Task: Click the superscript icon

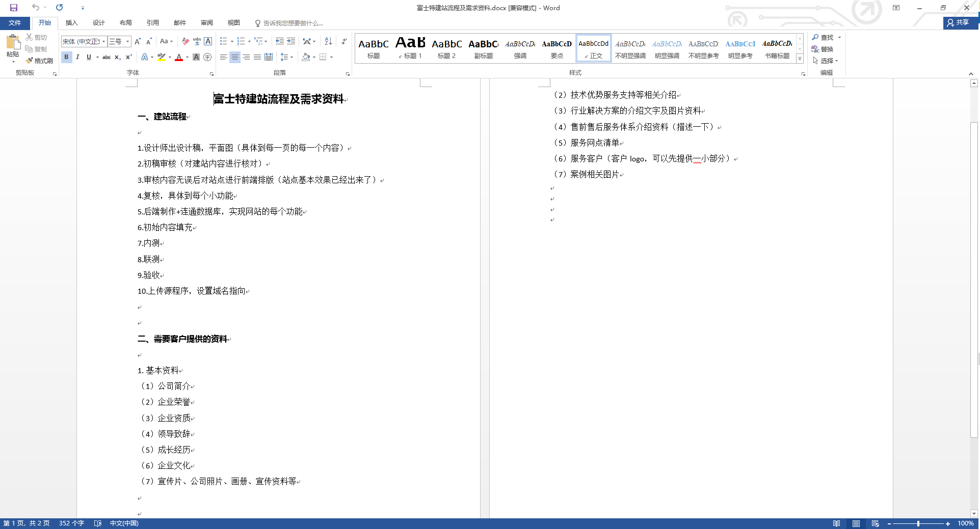Action: 129,57
